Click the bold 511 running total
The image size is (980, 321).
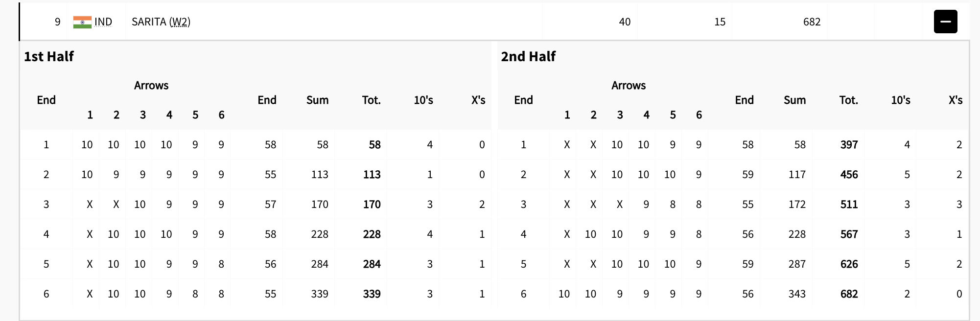click(x=849, y=205)
